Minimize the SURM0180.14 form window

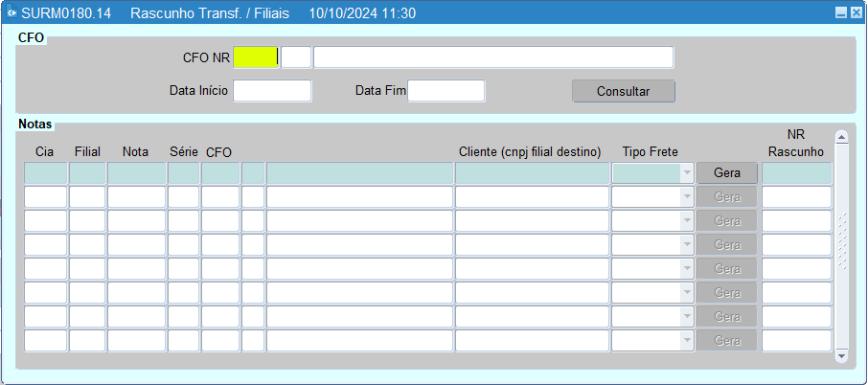click(x=840, y=13)
